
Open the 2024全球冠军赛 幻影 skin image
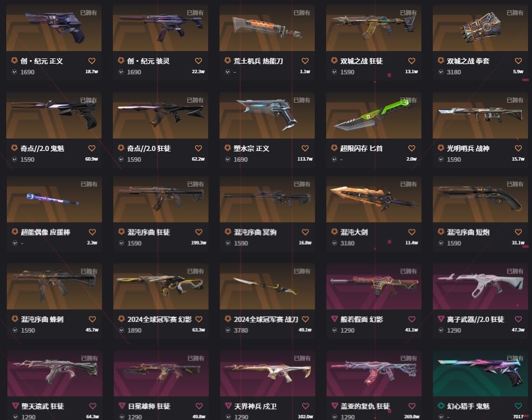(161, 286)
